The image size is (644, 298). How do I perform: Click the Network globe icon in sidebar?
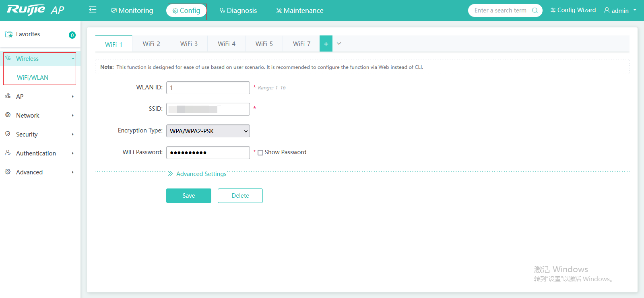coord(8,115)
